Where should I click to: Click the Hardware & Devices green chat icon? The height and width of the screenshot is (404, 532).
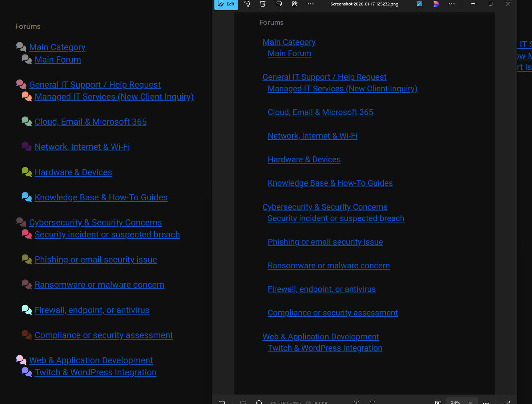[x=27, y=172]
